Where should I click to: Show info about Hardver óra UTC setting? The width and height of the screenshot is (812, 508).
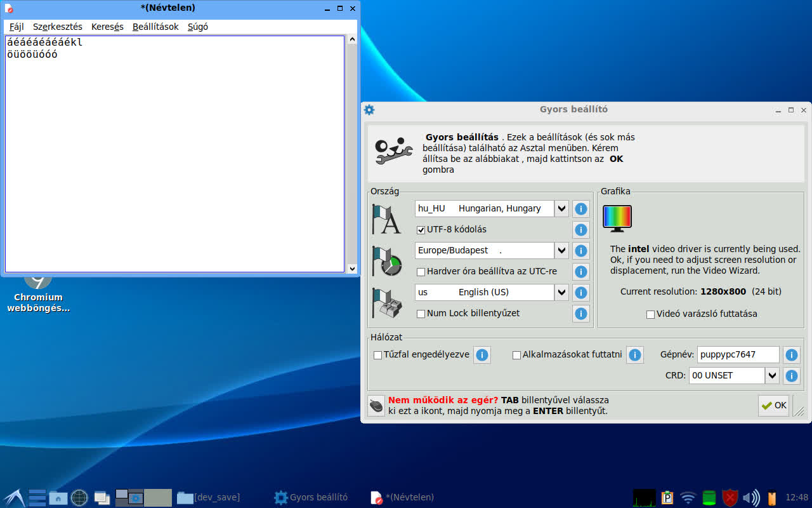[x=581, y=272]
